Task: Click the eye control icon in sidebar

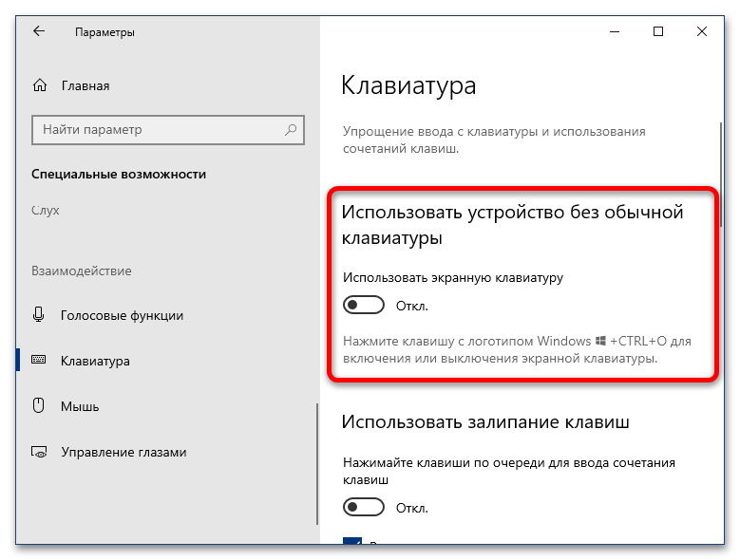Action: tap(39, 452)
